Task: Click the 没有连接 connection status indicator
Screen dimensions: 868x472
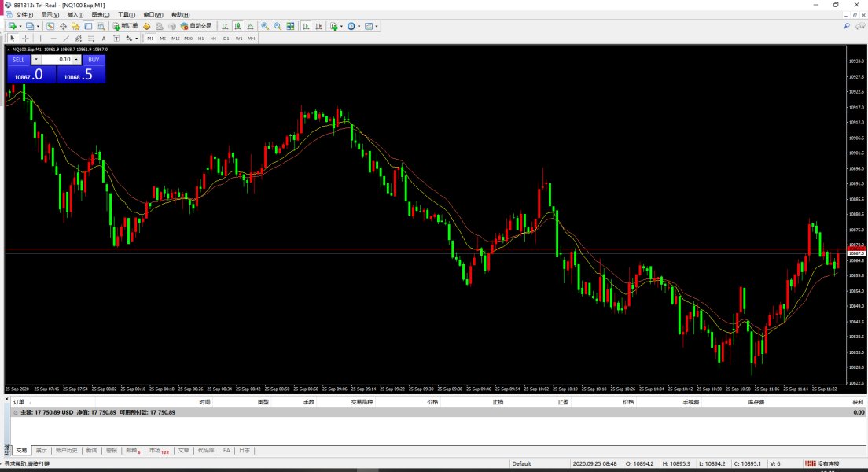Action: coord(822,463)
